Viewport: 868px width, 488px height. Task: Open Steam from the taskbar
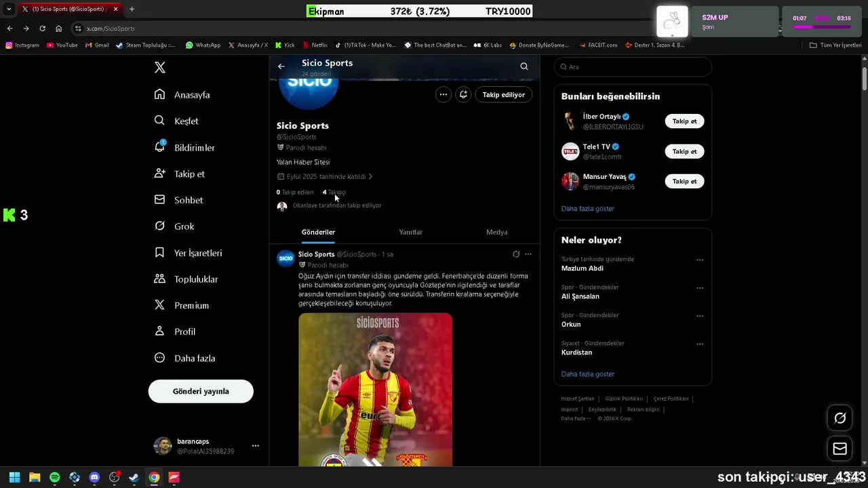(x=134, y=477)
